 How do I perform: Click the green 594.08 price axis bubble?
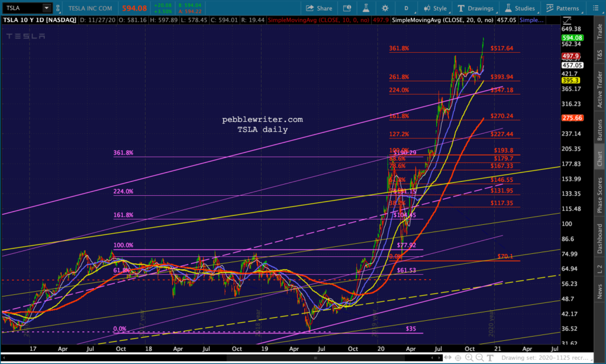tap(572, 38)
